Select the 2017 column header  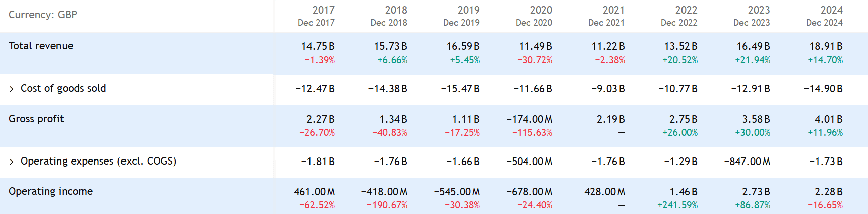tap(323, 10)
